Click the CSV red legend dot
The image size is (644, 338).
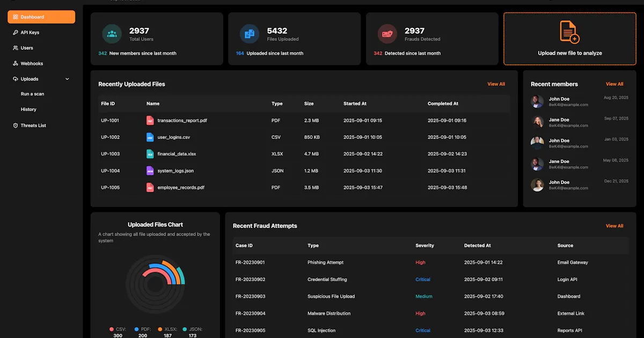pos(112,329)
